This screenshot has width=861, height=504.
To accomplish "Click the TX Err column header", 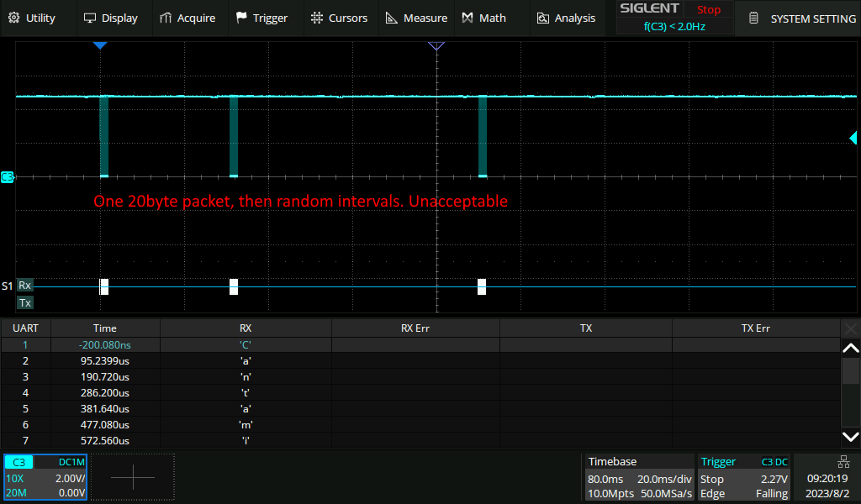I will coord(756,328).
